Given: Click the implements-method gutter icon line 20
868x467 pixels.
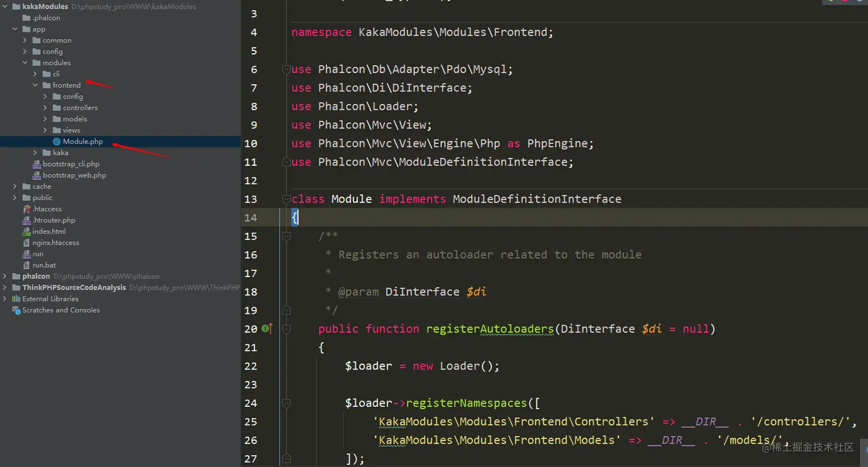Looking at the screenshot, I should click(x=267, y=328).
